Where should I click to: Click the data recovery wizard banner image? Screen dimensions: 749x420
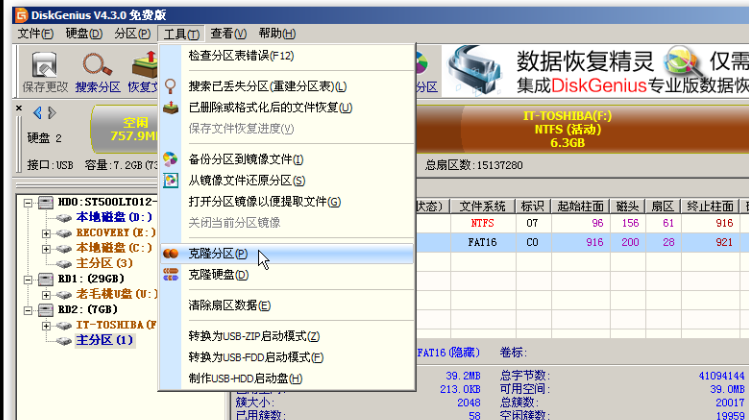tap(595, 71)
